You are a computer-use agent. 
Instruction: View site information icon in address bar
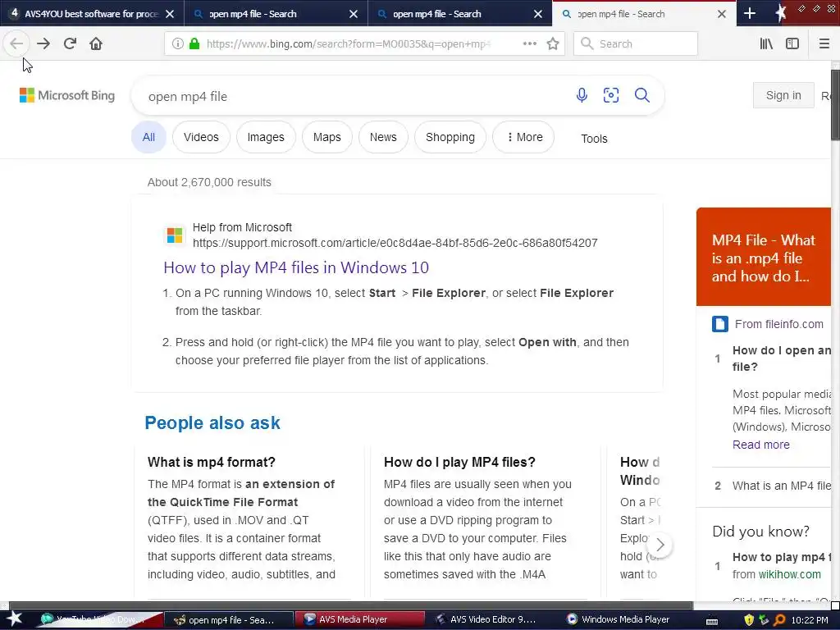[x=178, y=44]
